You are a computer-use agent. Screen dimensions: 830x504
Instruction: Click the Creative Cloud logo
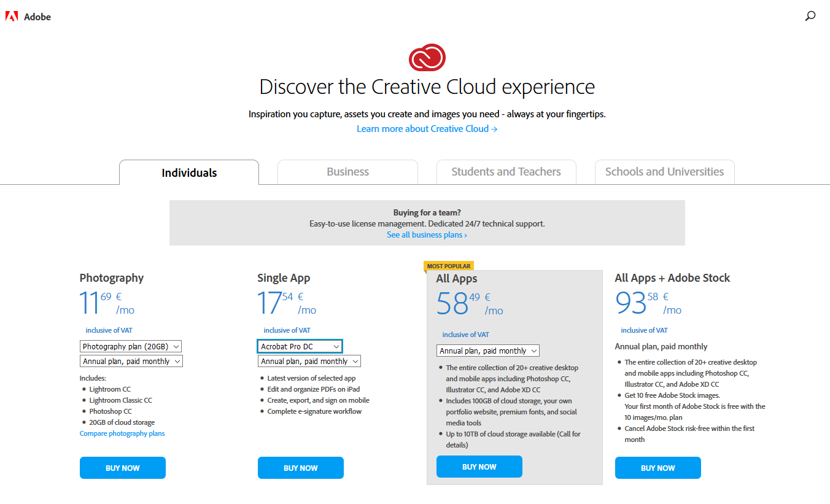(427, 56)
